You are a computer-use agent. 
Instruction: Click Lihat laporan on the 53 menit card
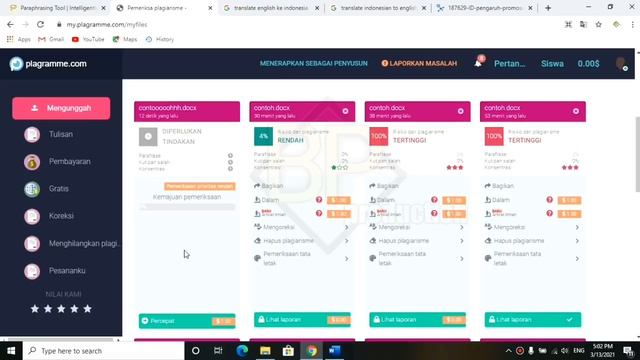[x=533, y=320]
